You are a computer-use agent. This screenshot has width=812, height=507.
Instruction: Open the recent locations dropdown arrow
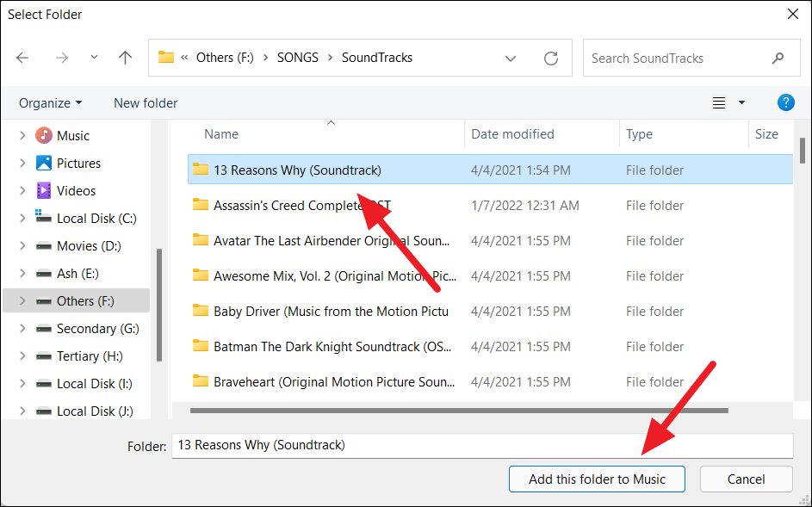[94, 59]
